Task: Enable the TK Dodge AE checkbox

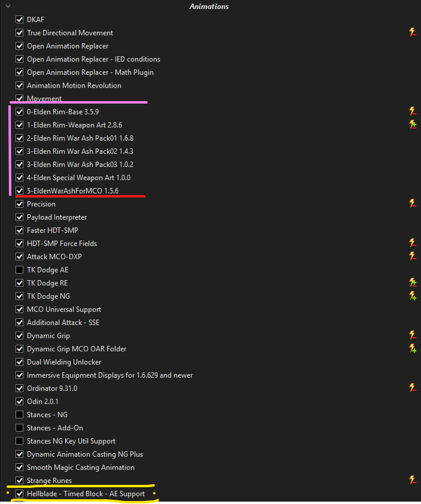Action: (x=20, y=270)
